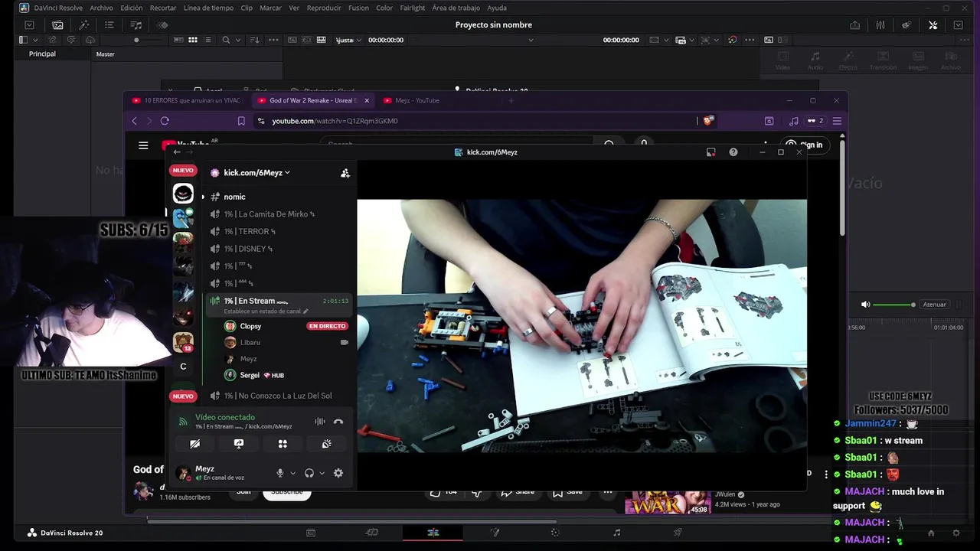This screenshot has height=551, width=980.
Task: Open the Fairlight page music note icon
Action: (617, 533)
